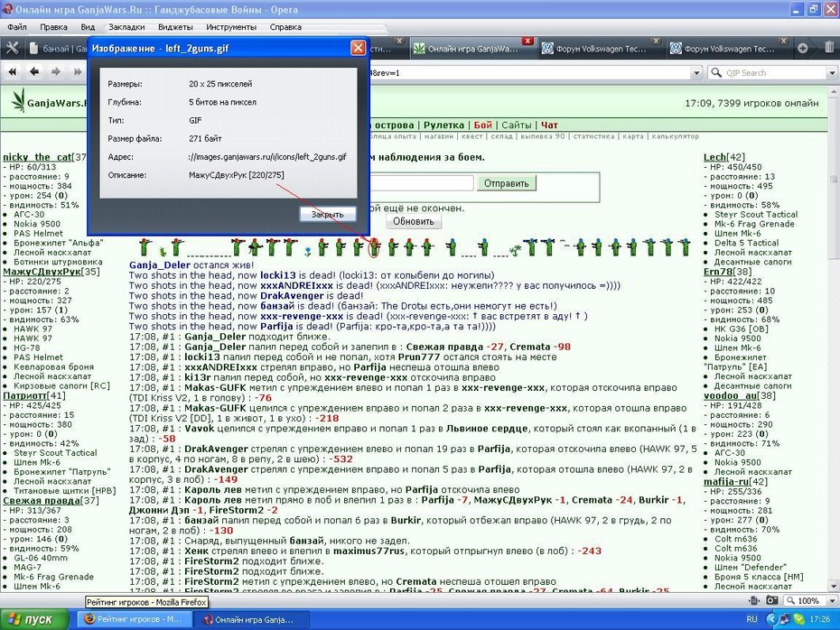Open a new tab with the plus icon
The image size is (840, 630).
[x=802, y=48]
